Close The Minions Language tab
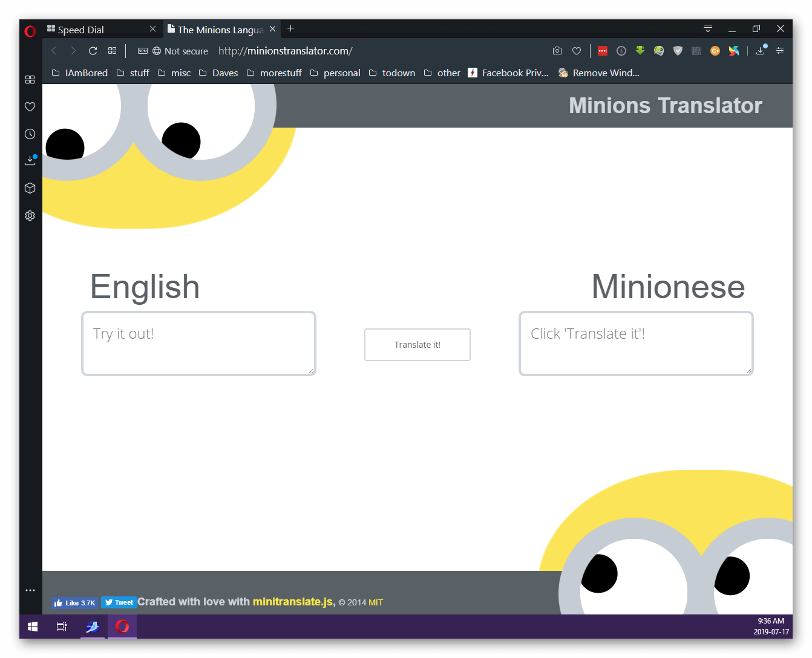Screen dimensions: 812x658 [272, 29]
